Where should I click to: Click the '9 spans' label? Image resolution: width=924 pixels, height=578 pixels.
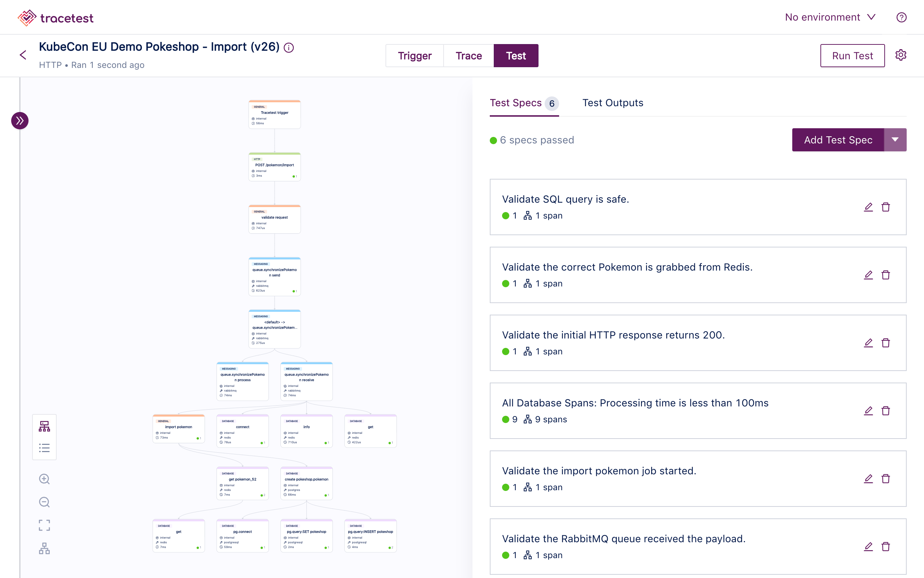pyautogui.click(x=550, y=419)
